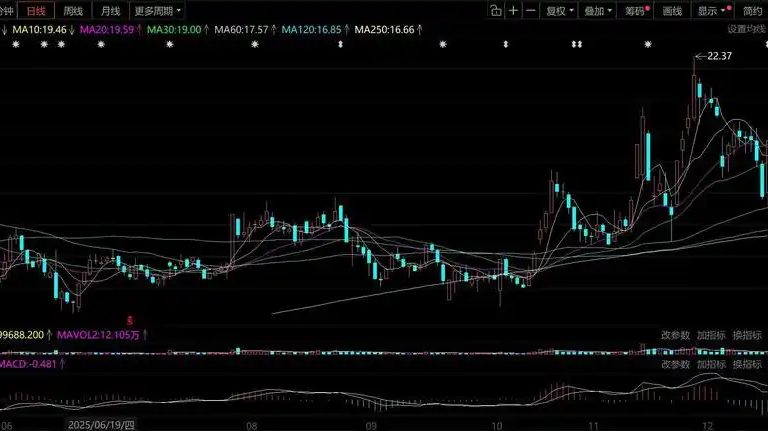Viewport: 768px width, 431px height.
Task: Click the 10 month axis label
Action: (497, 426)
